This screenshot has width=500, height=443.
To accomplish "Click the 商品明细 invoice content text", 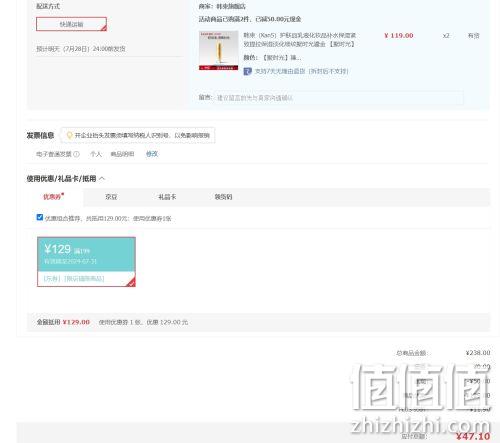I will point(122,154).
